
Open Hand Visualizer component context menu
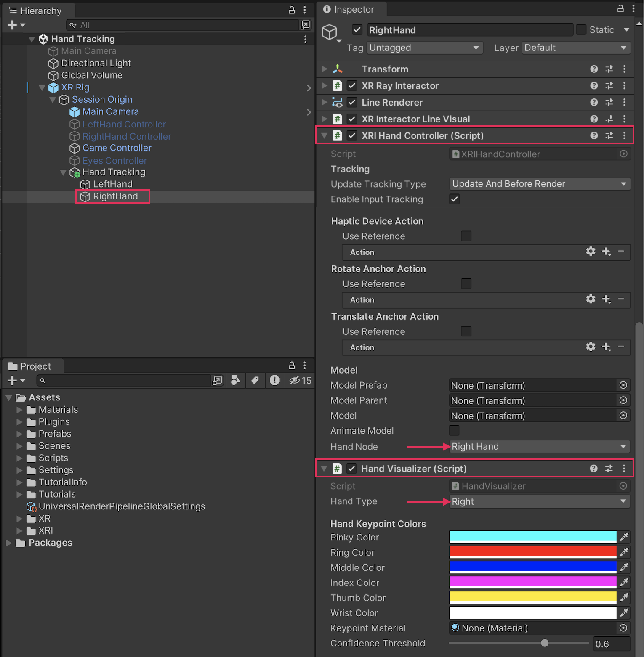tap(624, 469)
